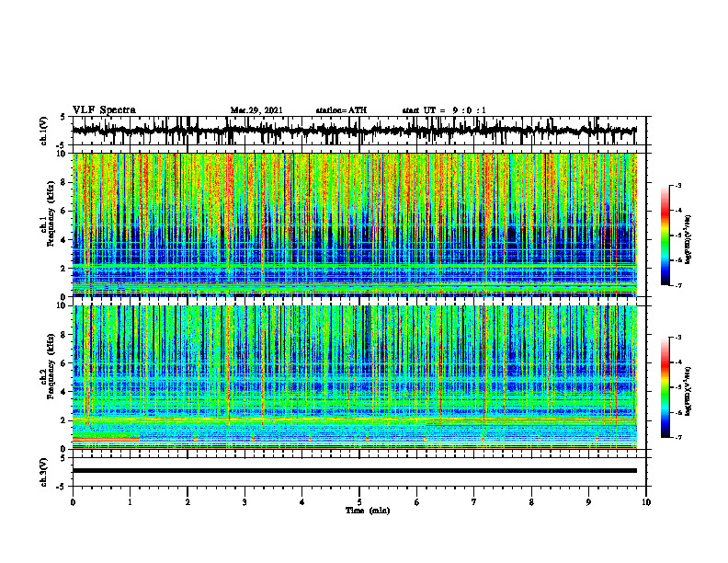Click the ch.3(V) axis label

click(x=44, y=472)
